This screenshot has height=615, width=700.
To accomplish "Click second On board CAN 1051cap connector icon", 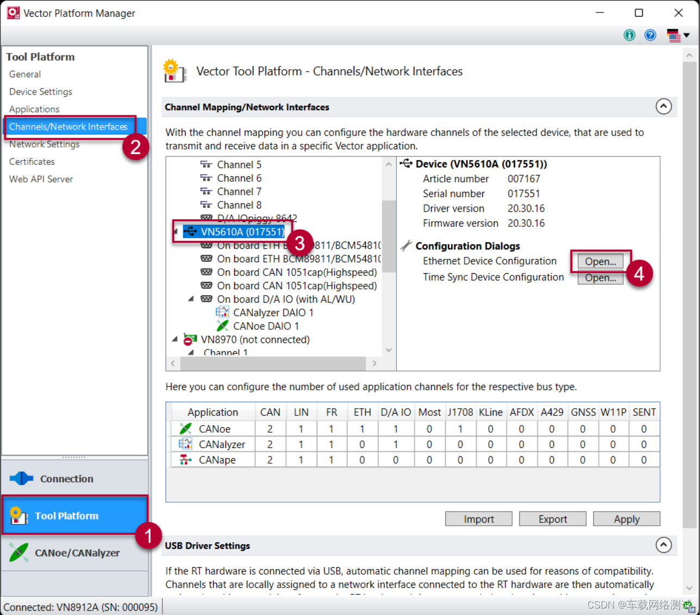I will point(206,286).
